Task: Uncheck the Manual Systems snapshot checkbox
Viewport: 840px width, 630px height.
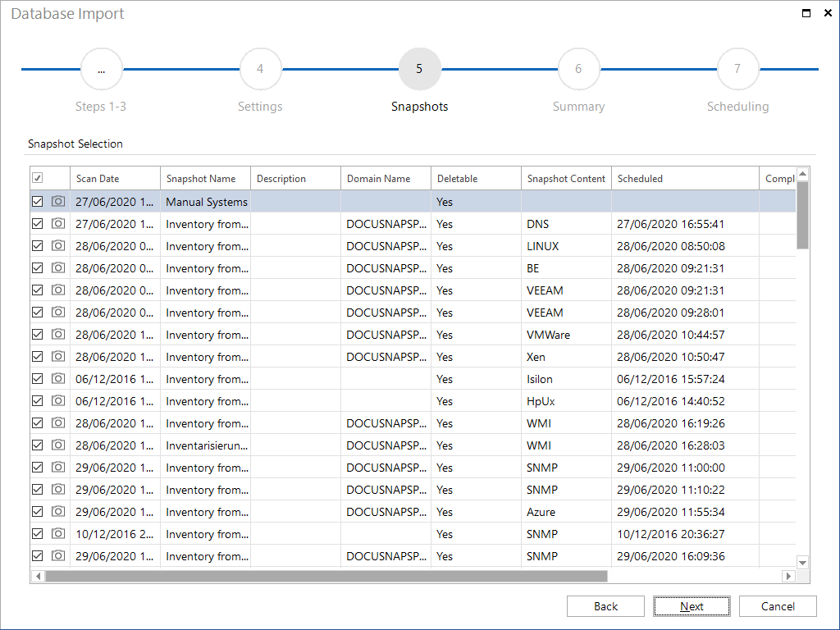Action: pyautogui.click(x=38, y=202)
